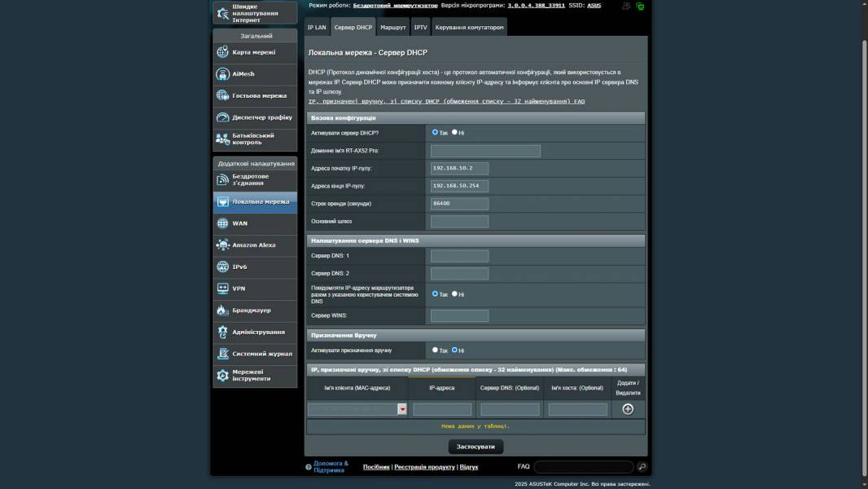Open the Маршрут tab
Image resolution: width=868 pixels, height=489 pixels.
(x=392, y=27)
